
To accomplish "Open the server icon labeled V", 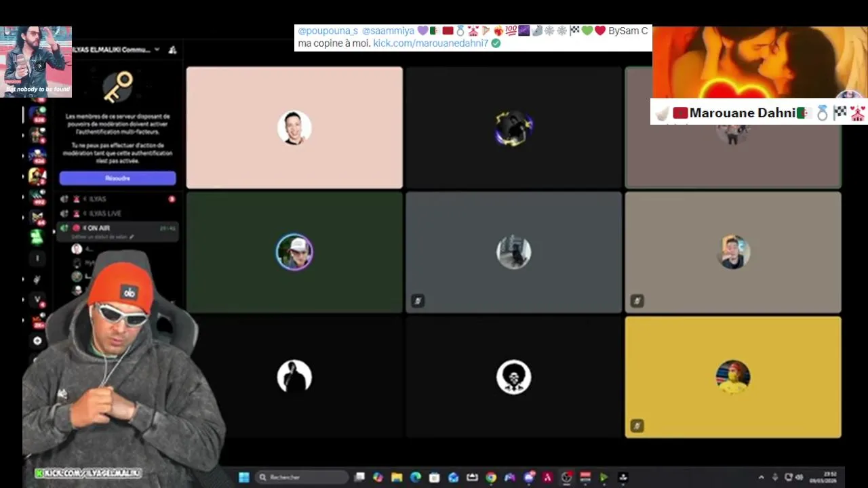I will click(x=37, y=299).
